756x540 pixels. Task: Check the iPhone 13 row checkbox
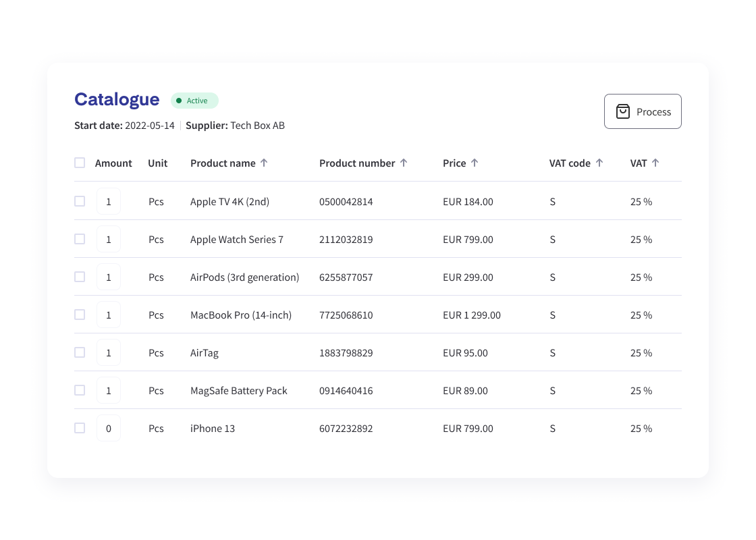point(80,428)
